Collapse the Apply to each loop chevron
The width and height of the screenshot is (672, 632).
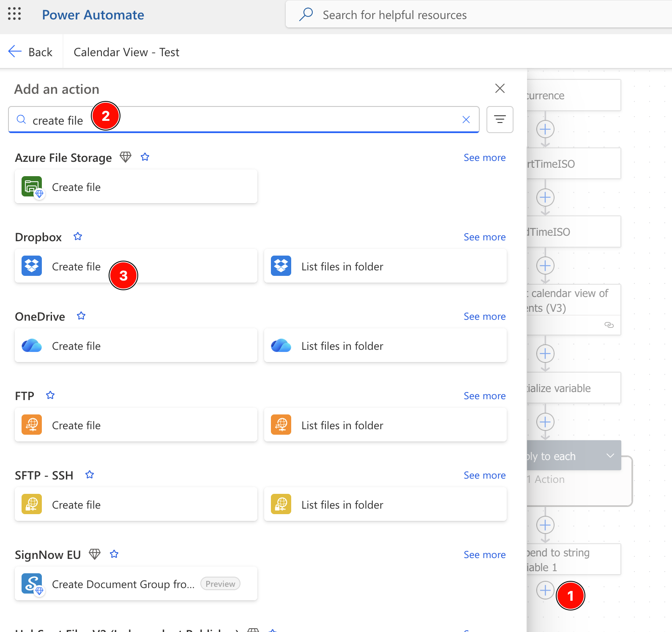[x=610, y=455]
